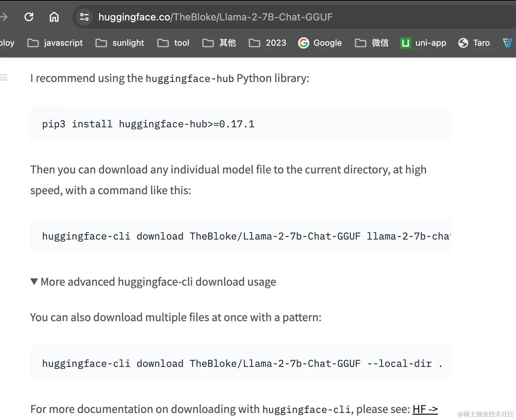Click the 'multiple files at once' paragraph

coord(176,317)
